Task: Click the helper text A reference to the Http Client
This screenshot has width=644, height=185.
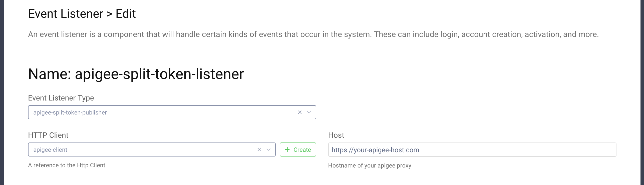Action: tap(67, 165)
